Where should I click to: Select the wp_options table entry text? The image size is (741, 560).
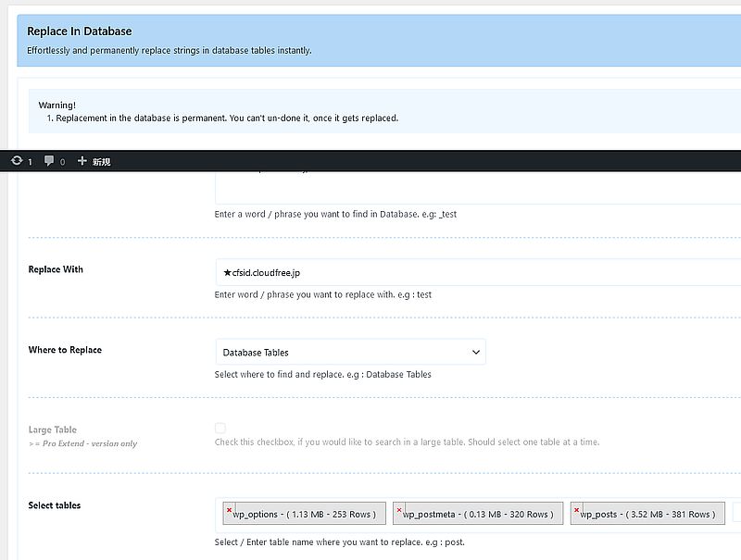click(305, 515)
